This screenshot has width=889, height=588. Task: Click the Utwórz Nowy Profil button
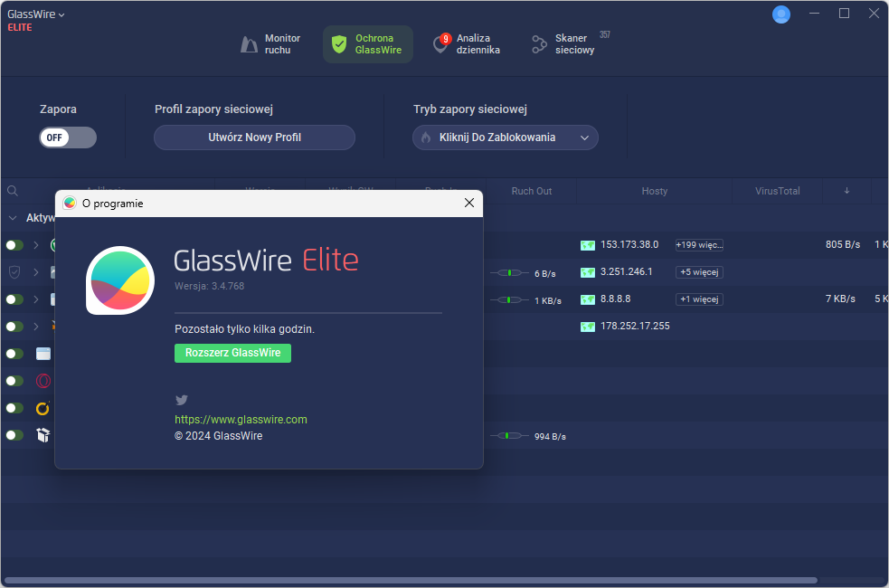[254, 138]
